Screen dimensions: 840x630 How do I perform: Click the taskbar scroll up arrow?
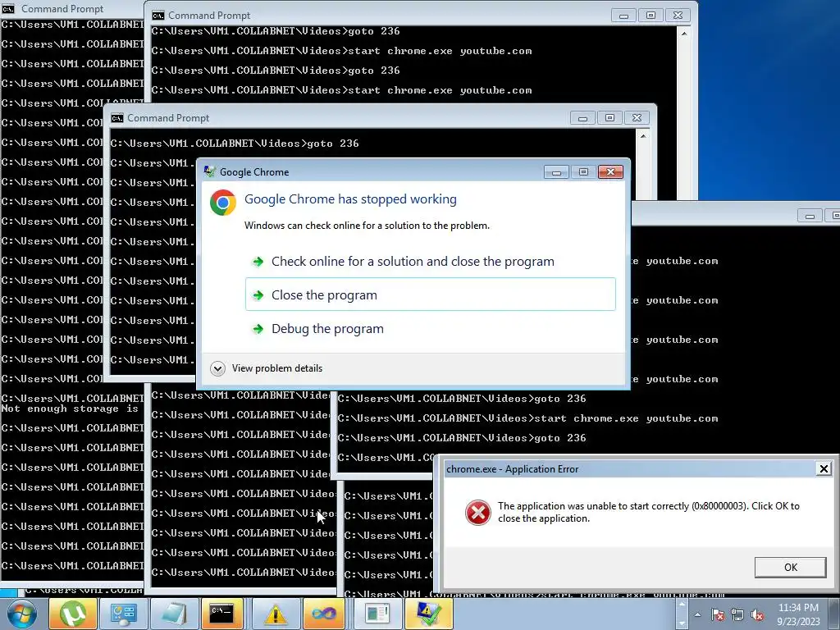click(682, 604)
